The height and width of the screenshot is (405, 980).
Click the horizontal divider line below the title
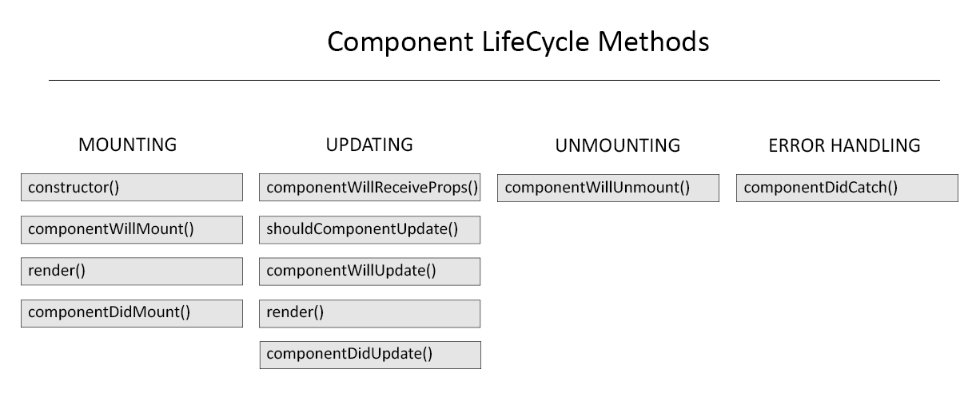[x=494, y=80]
